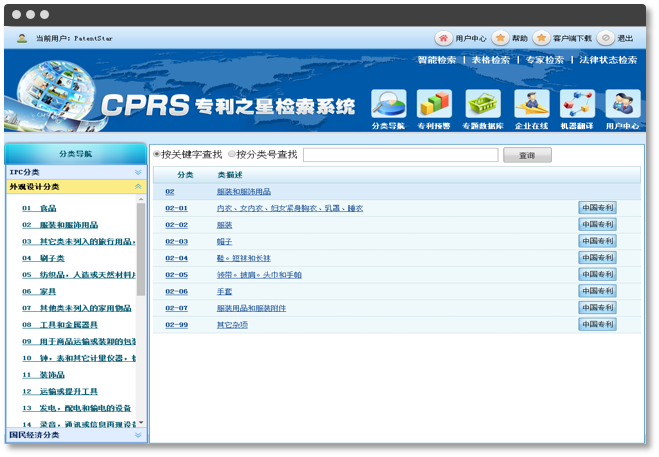This screenshot has height=457, width=659.
Task: Open sidebar category 11 装饰品
Action: point(43,375)
